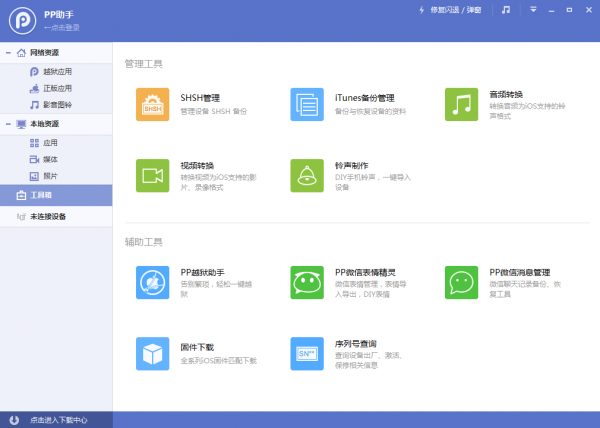Click the 越狱应用 sidebar icon
The height and width of the screenshot is (428, 600).
point(34,72)
